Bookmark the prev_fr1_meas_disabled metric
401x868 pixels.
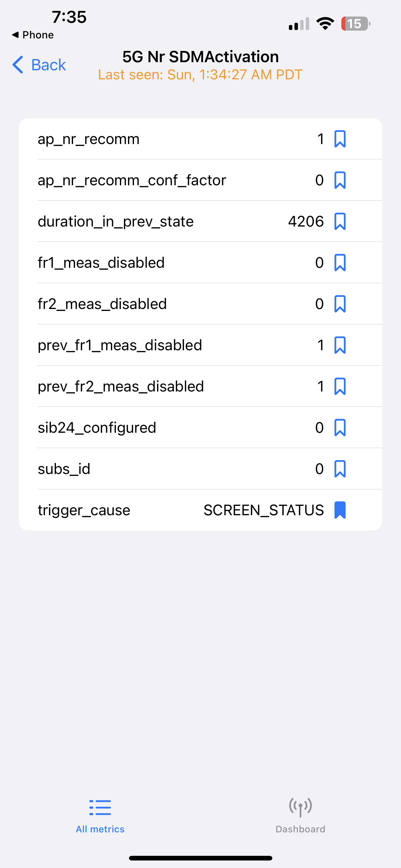(x=340, y=345)
